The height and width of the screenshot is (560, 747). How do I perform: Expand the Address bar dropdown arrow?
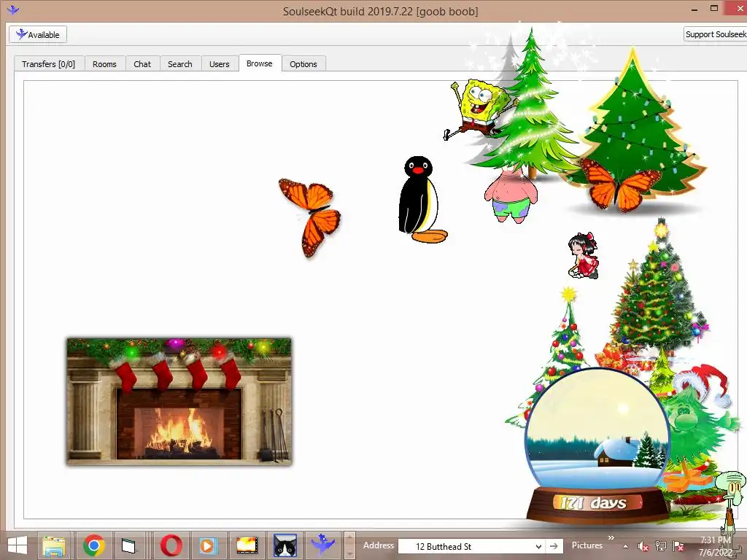click(538, 547)
